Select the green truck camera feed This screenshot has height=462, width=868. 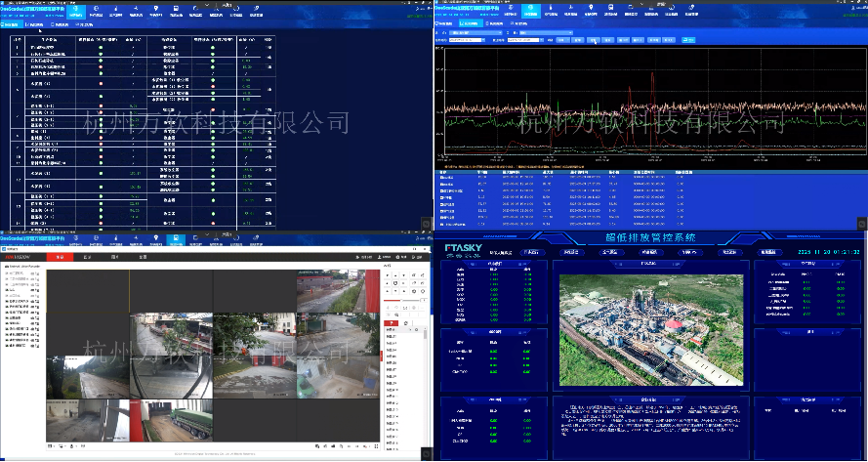(x=171, y=420)
